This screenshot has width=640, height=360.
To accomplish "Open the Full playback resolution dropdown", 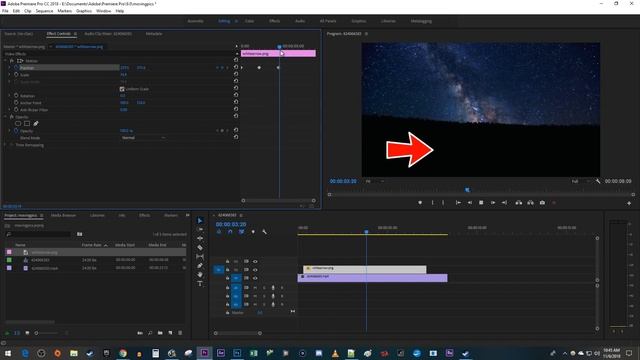I will pyautogui.click(x=580, y=181).
